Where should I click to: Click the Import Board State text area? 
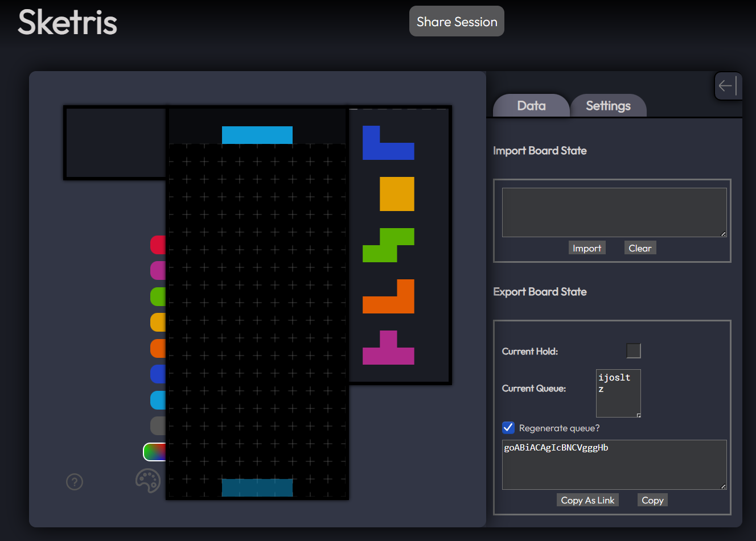[x=614, y=212]
